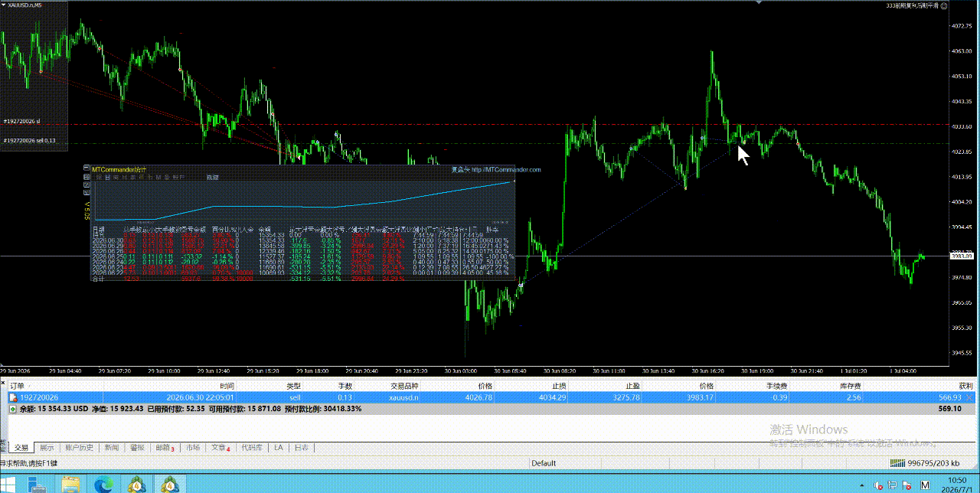Select the 2026.06.22 row in the statistics table
This screenshot has width=980, height=493.
click(300, 272)
